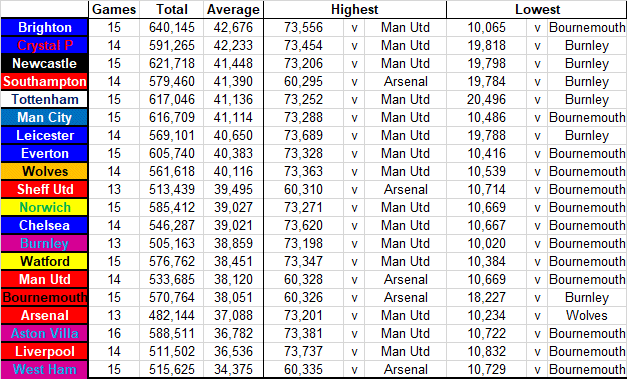The height and width of the screenshot is (379, 627).
Task: Select the Lowest header cell
Action: click(537, 10)
